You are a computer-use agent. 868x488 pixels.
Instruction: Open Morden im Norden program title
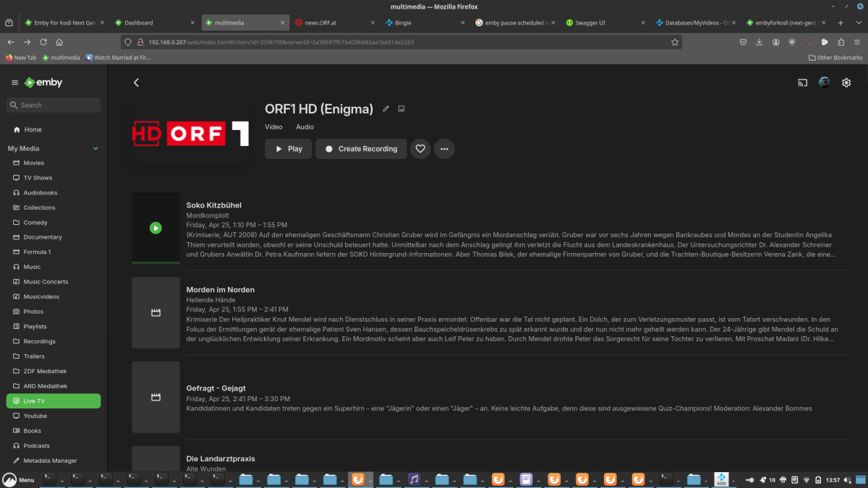pyautogui.click(x=221, y=290)
